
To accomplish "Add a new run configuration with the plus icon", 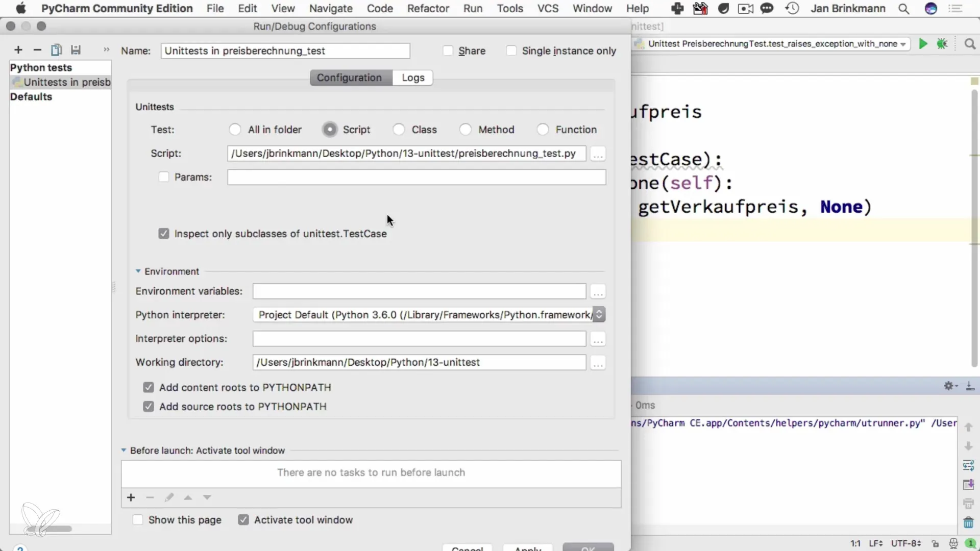I will [18, 49].
